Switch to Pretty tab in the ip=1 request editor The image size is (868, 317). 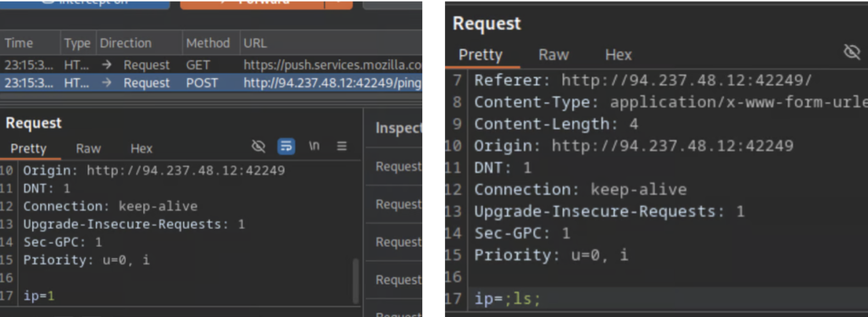coord(29,148)
